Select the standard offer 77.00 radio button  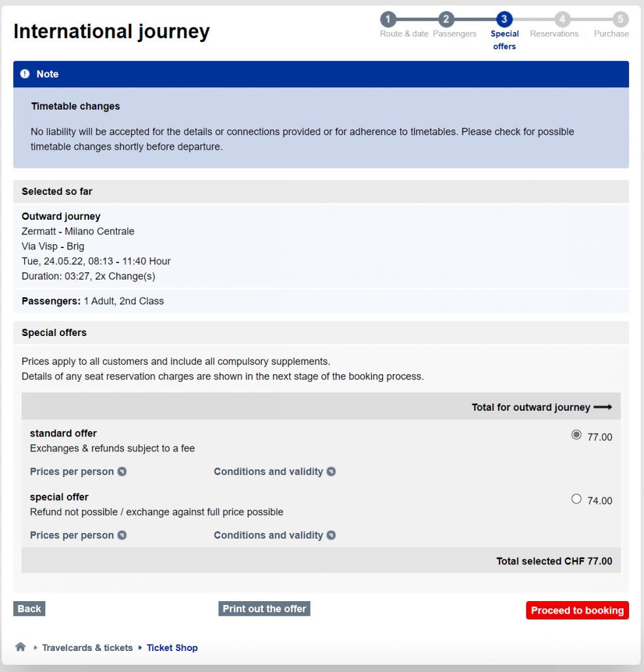(576, 434)
